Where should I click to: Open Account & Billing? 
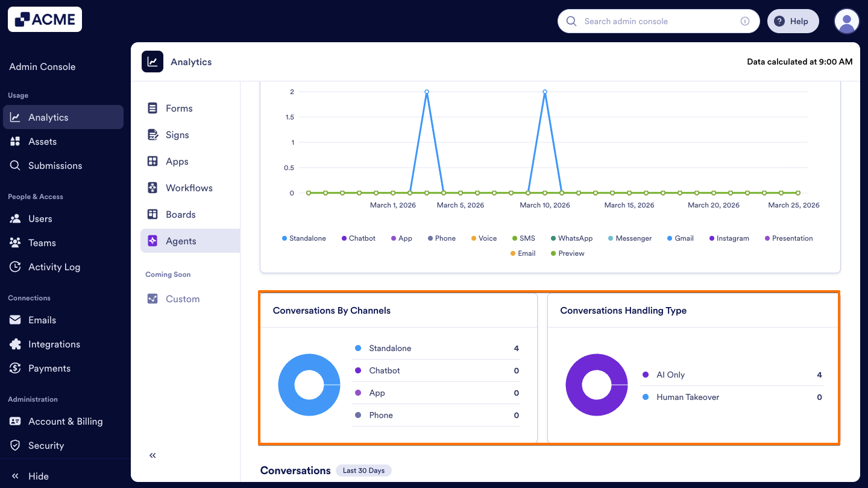(x=66, y=421)
